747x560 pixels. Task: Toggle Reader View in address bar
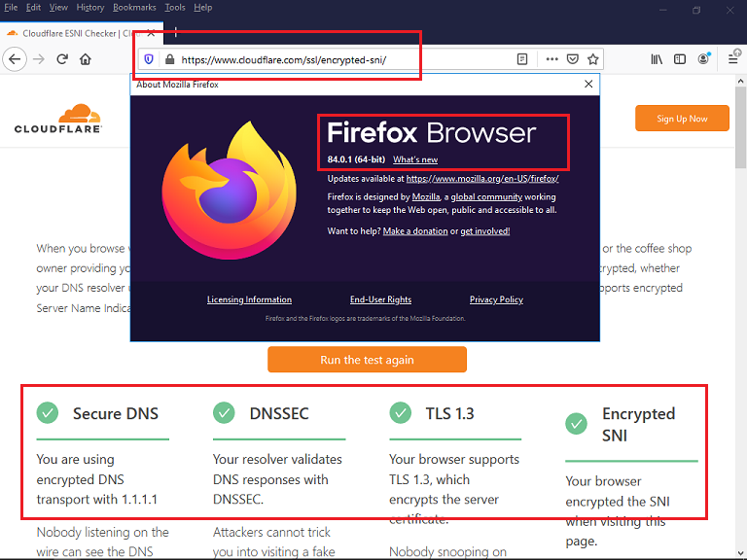pos(522,59)
